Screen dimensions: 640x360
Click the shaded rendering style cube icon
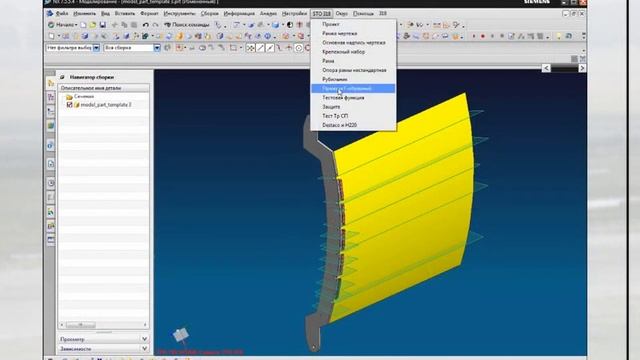pyautogui.click(x=276, y=25)
